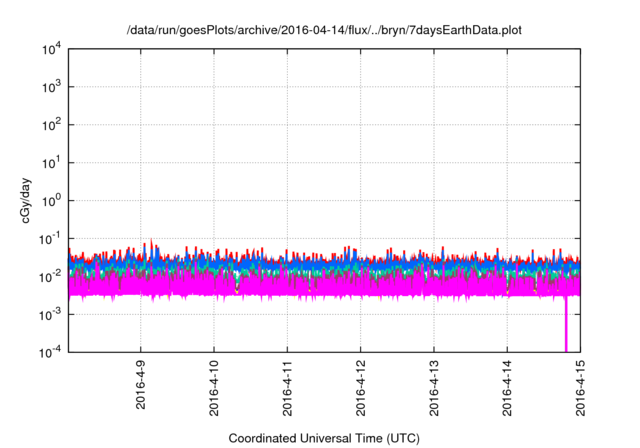640x448 pixels.
Task: Select the cGy/day y-axis label
Action: click(x=25, y=200)
